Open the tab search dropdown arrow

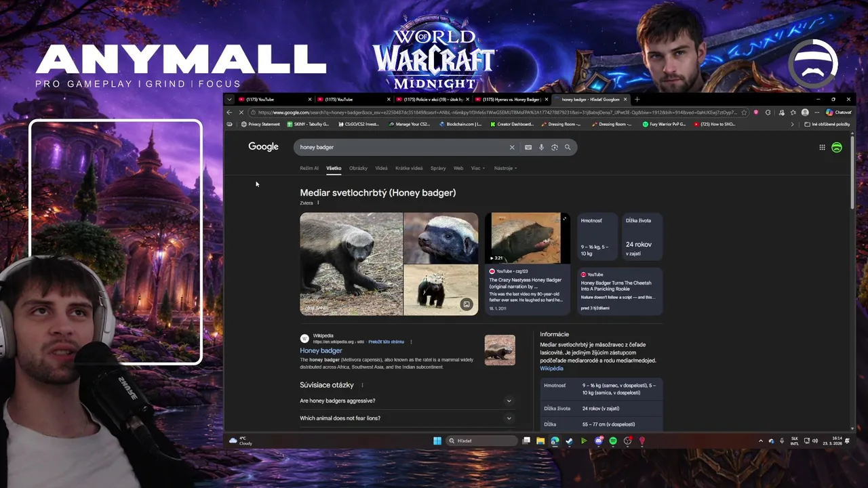229,100
